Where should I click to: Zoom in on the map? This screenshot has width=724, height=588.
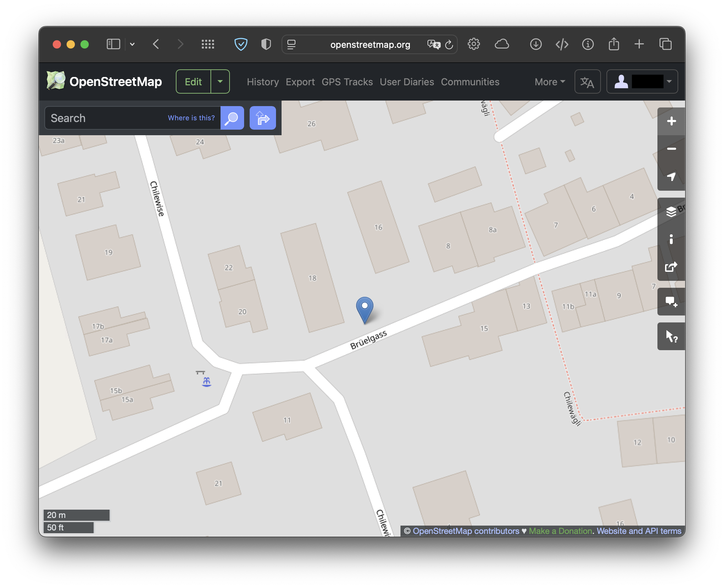point(671,121)
